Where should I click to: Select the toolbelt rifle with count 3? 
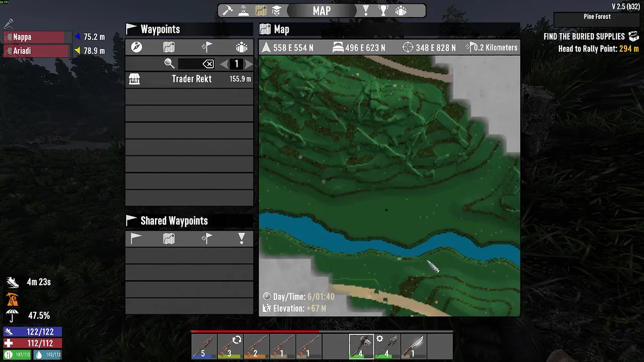pyautogui.click(x=230, y=347)
